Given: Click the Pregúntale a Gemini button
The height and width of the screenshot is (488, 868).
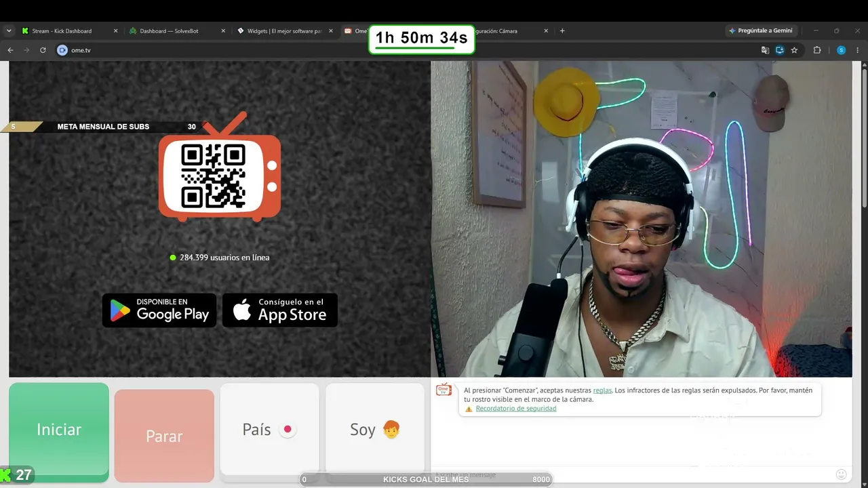Looking at the screenshot, I should [762, 30].
